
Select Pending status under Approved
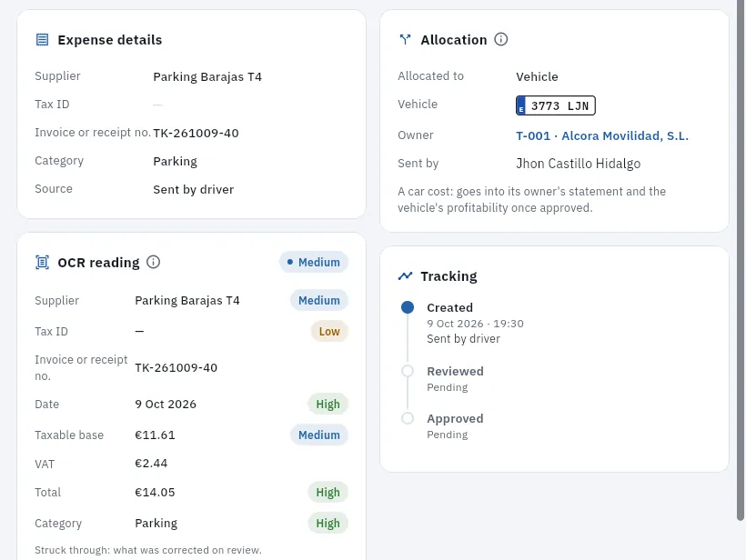pyautogui.click(x=448, y=435)
